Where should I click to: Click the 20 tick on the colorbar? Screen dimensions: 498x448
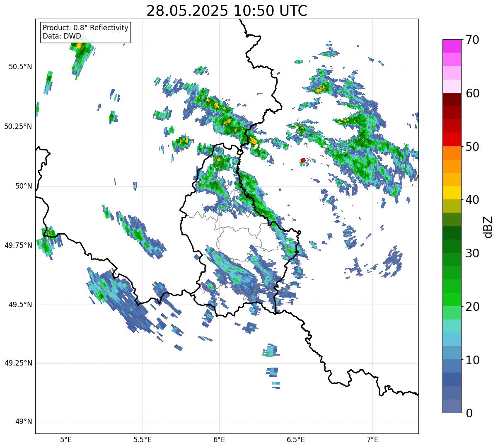[x=472, y=307]
